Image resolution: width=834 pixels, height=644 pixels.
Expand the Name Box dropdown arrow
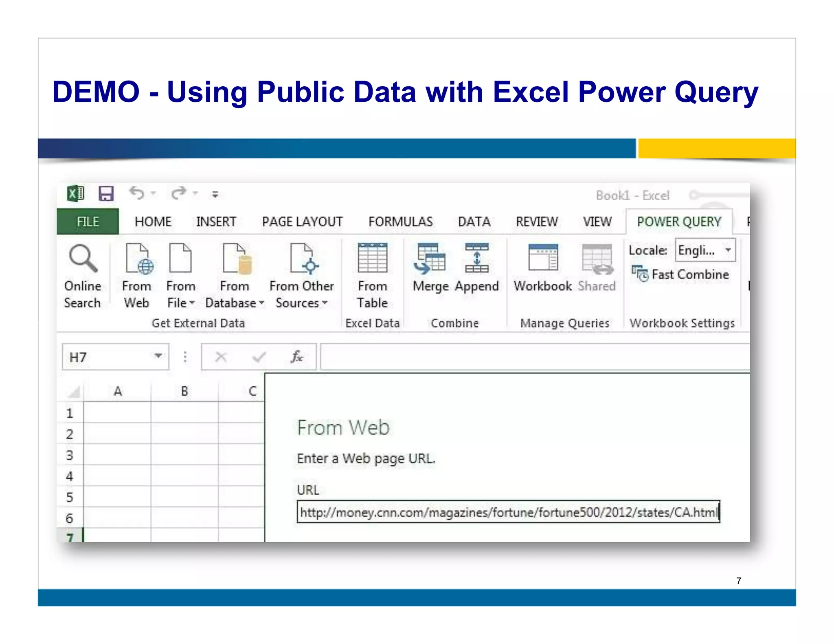click(158, 356)
